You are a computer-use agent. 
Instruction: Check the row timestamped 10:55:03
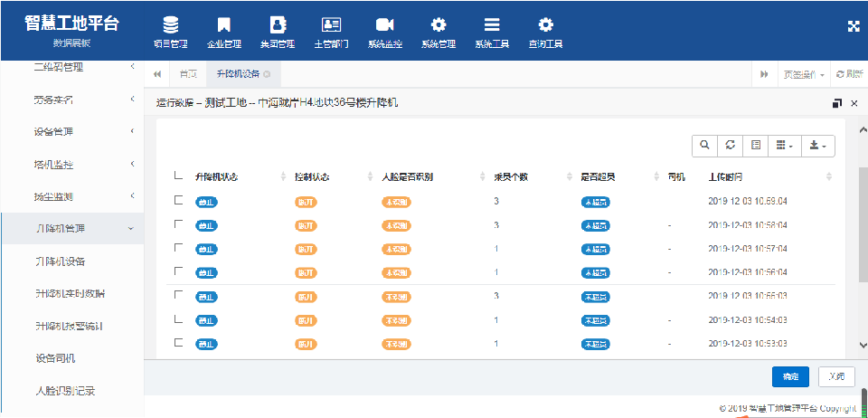(x=178, y=295)
